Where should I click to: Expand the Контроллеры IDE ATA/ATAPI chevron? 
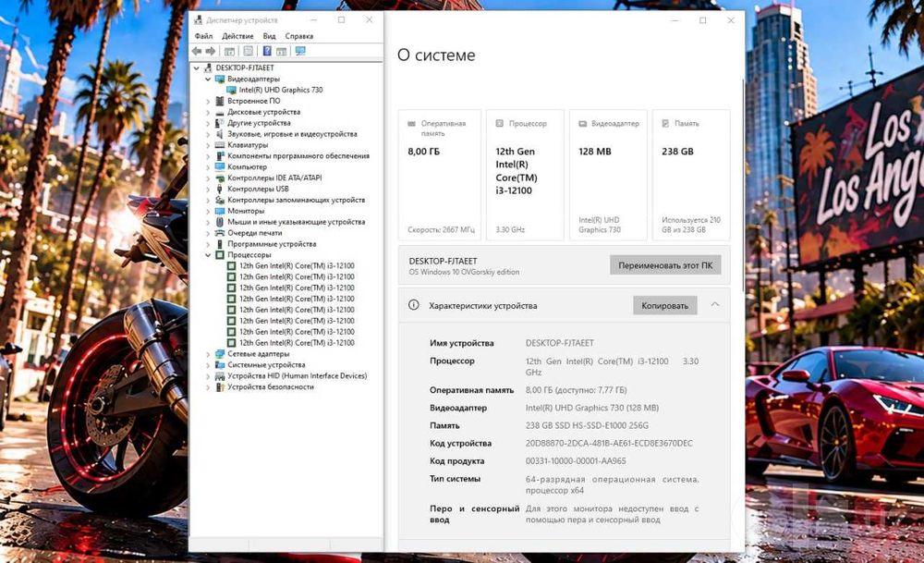point(208,178)
